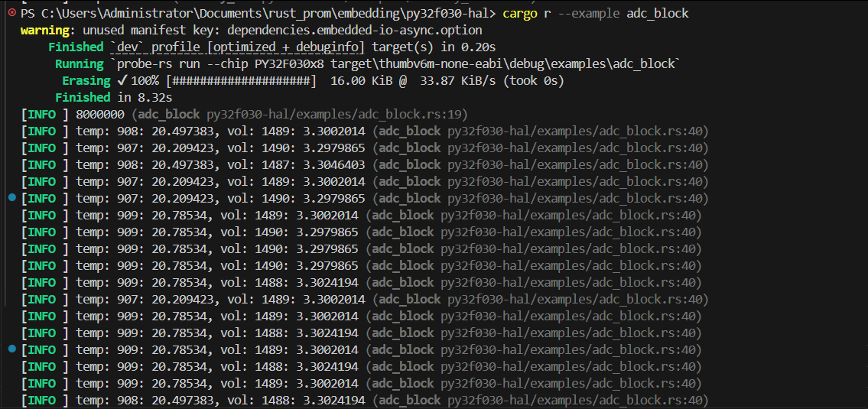
Task: Click the yellow 'cargo' command word
Action: click(x=520, y=13)
